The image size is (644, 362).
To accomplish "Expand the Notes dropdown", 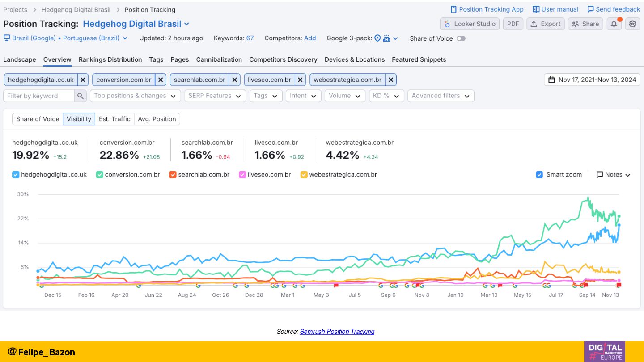I will pos(613,175).
